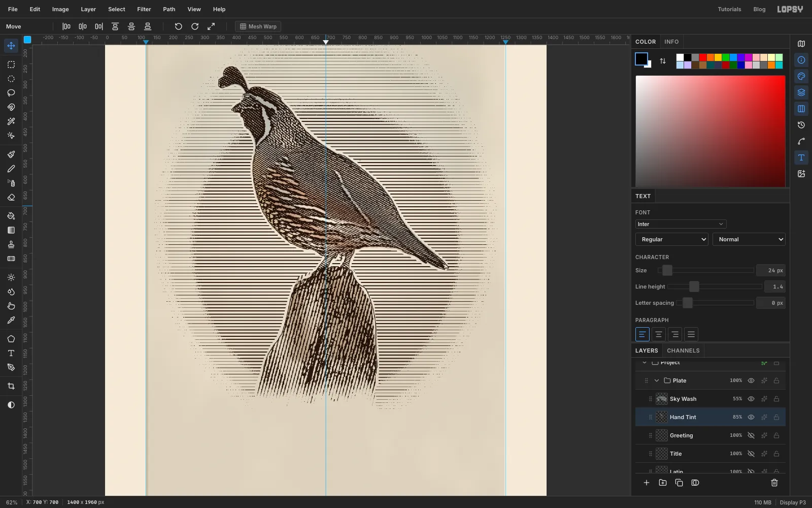This screenshot has width=812, height=508.
Task: Select the polygon Shape tool
Action: (11, 339)
